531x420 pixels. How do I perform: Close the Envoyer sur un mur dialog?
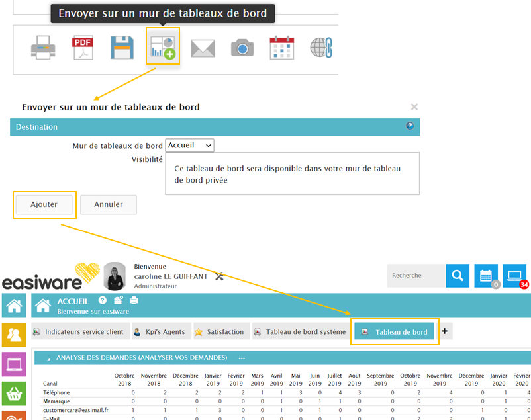click(x=414, y=106)
